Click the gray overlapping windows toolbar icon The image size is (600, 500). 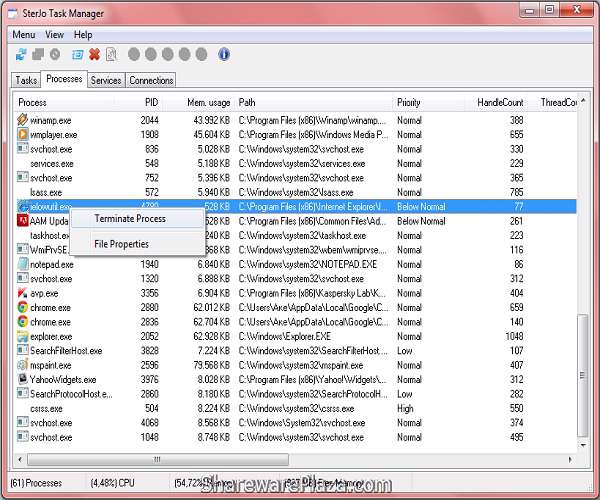tap(38, 54)
